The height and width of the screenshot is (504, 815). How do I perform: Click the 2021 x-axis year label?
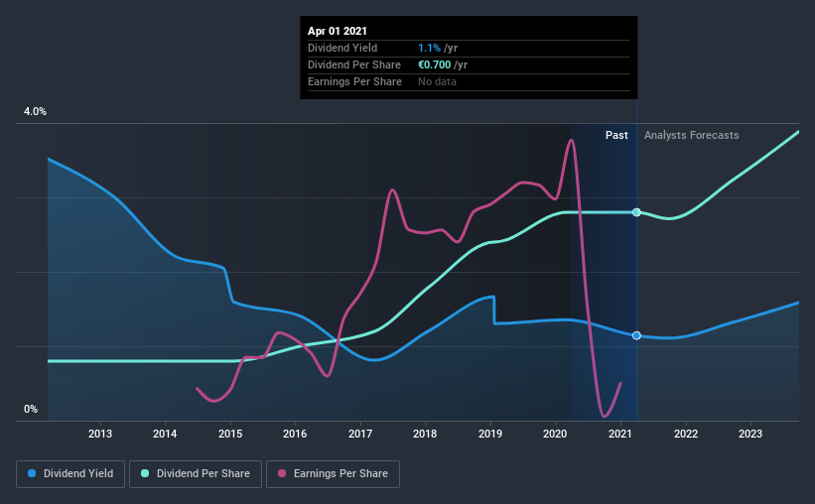coord(620,434)
